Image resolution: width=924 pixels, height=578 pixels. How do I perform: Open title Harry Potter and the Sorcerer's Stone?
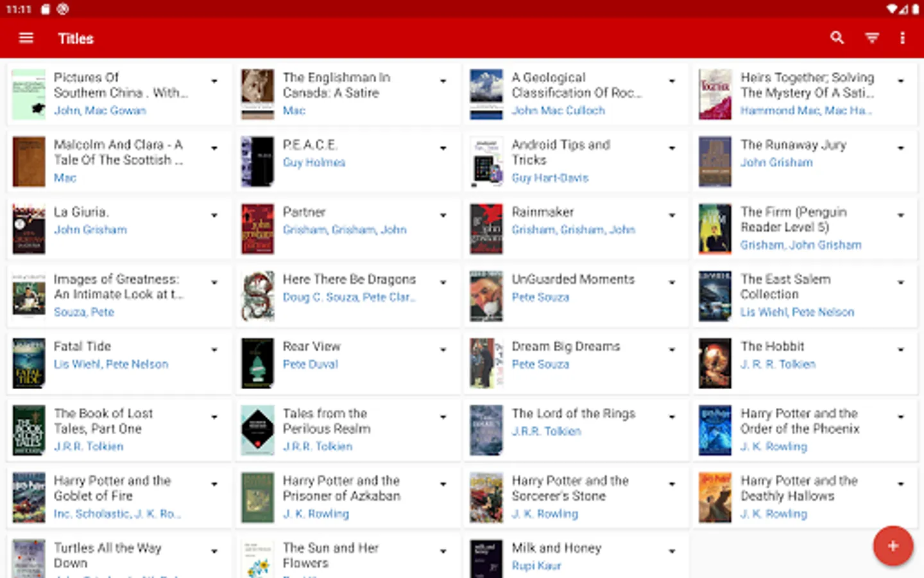570,488
